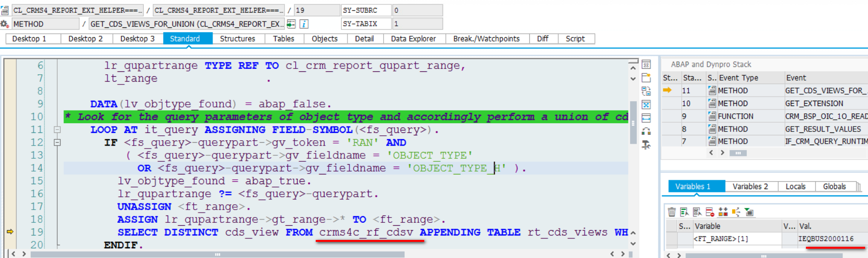Collapse the IF block on line 12
868x258 pixels.
57,143
